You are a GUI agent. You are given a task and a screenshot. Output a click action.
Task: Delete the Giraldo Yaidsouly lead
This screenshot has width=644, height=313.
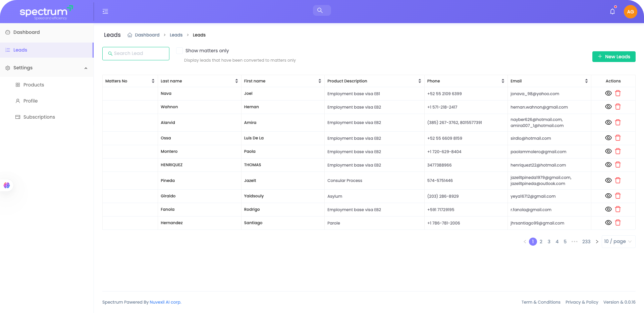click(618, 196)
